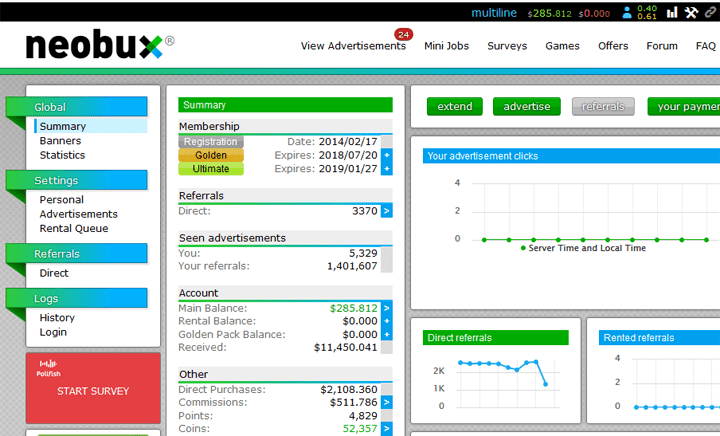Open Personal settings
Screen dimensions: 720x436
pyautogui.click(x=62, y=200)
